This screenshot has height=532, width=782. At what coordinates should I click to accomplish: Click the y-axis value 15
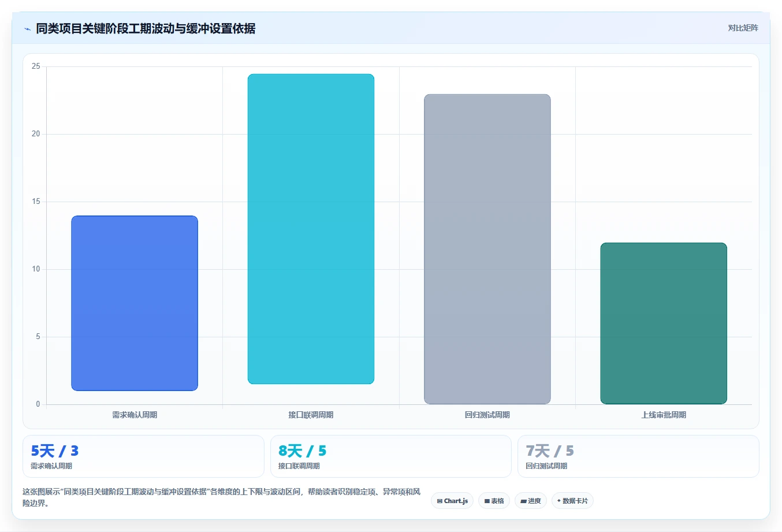(x=36, y=202)
